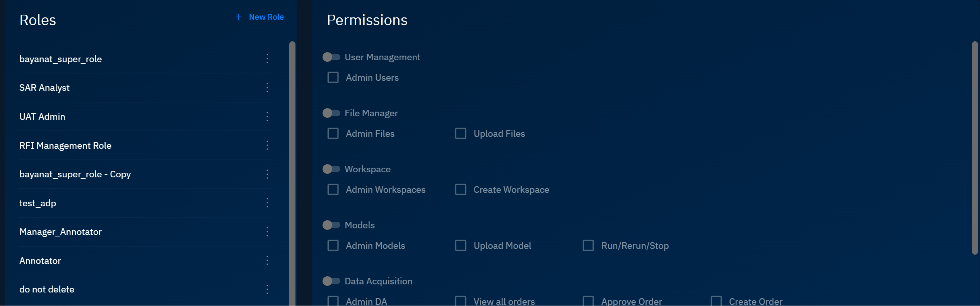Show options for Manager_Annotator role
Viewport: 980px width, 306px height.
[x=267, y=232]
